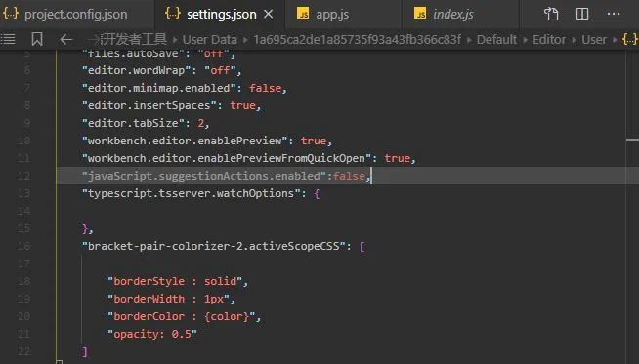Click the Editor breadcrumb segment
Viewport: 639px width, 364px height.
coord(549,39)
